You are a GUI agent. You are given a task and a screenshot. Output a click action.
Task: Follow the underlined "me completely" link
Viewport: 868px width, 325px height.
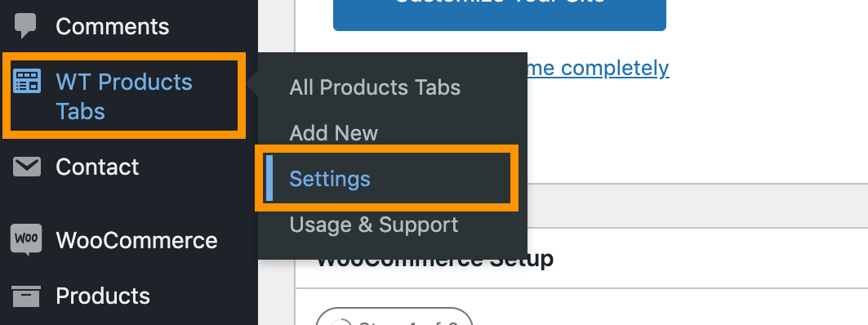599,68
